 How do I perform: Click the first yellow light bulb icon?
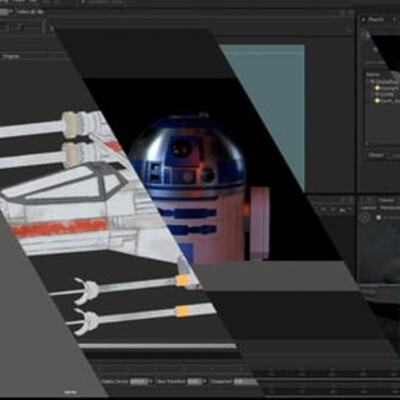point(377,88)
